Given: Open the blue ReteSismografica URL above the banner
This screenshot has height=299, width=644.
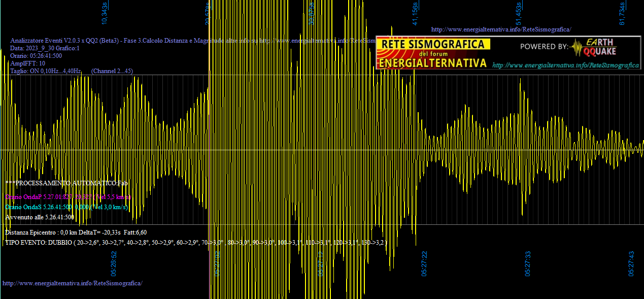Looking at the screenshot, I should click(x=501, y=29).
